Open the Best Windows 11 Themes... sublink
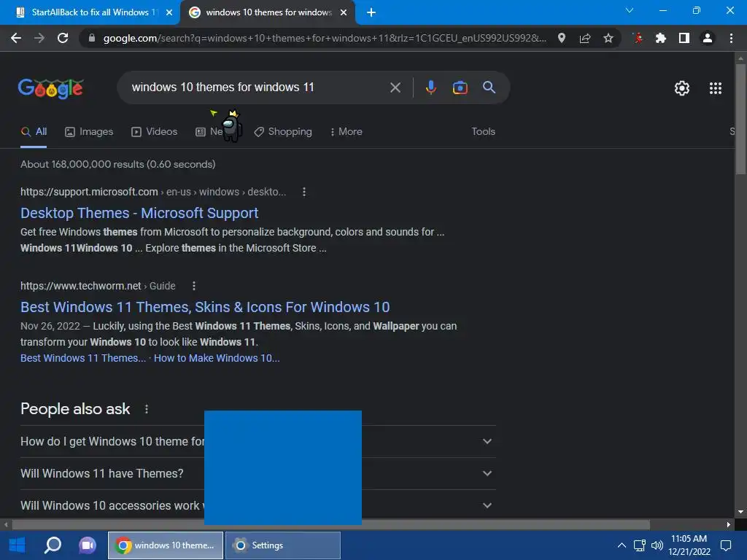747x560 pixels. 83,358
